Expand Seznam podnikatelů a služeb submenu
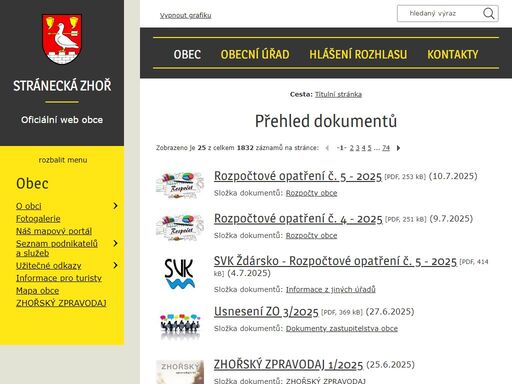This screenshot has width=512, height=384. pyautogui.click(x=115, y=243)
